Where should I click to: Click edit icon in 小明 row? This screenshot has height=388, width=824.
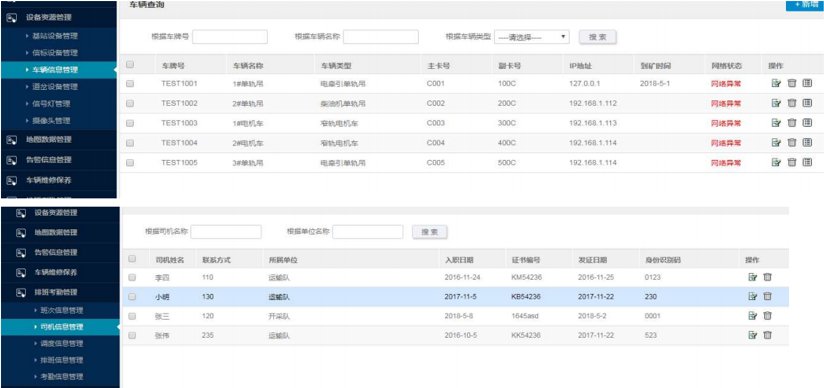click(753, 297)
